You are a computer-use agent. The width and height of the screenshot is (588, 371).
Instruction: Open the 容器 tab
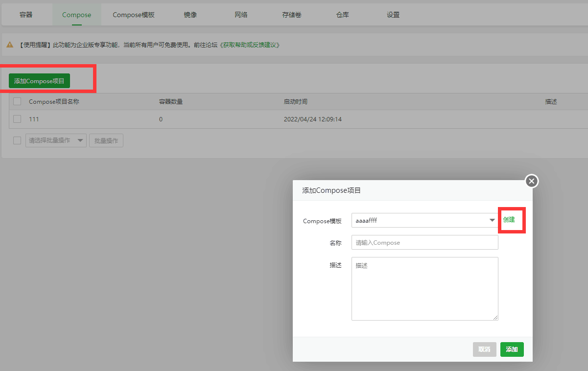(x=26, y=15)
